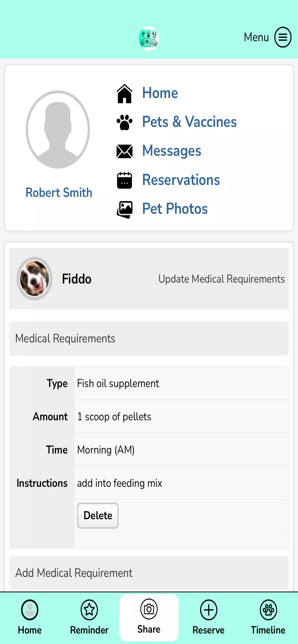Open the Reminder star icon in the bottom bar
The width and height of the screenshot is (298, 644).
point(89,610)
